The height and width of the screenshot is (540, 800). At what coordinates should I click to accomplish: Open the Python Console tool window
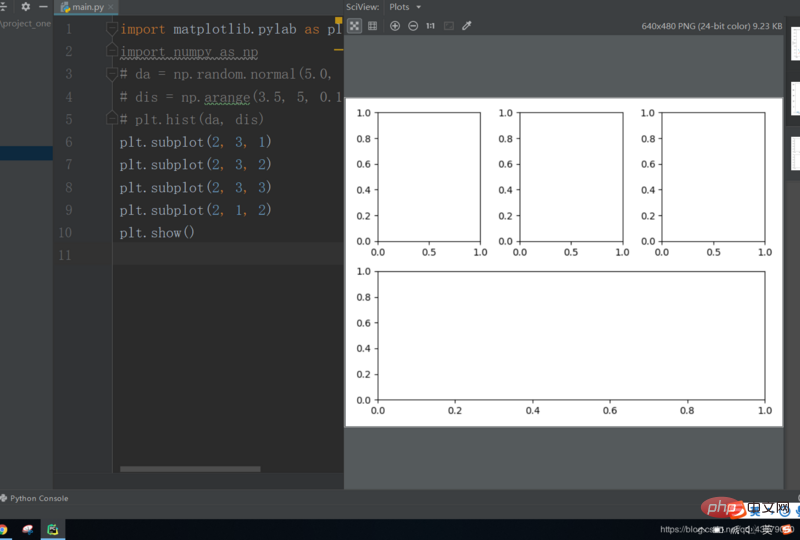pyautogui.click(x=35, y=498)
